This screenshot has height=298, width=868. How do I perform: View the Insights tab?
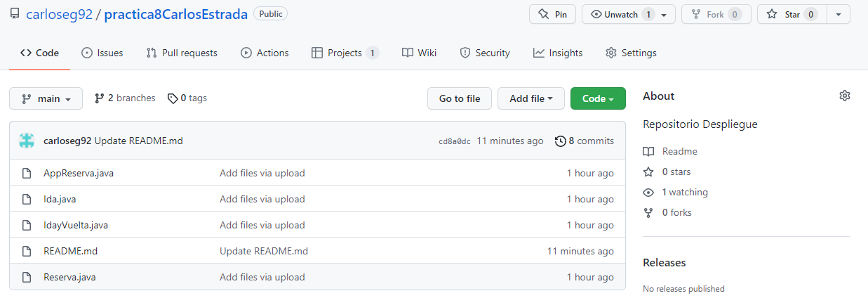[558, 53]
